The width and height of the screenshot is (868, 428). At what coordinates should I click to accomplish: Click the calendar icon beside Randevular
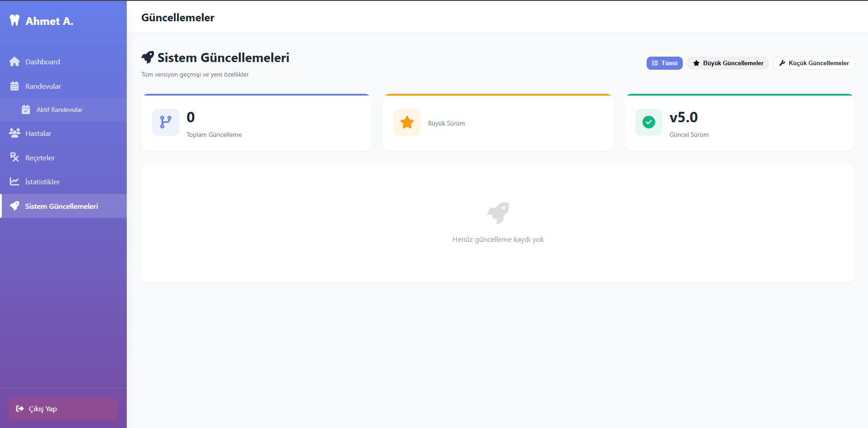tap(14, 86)
